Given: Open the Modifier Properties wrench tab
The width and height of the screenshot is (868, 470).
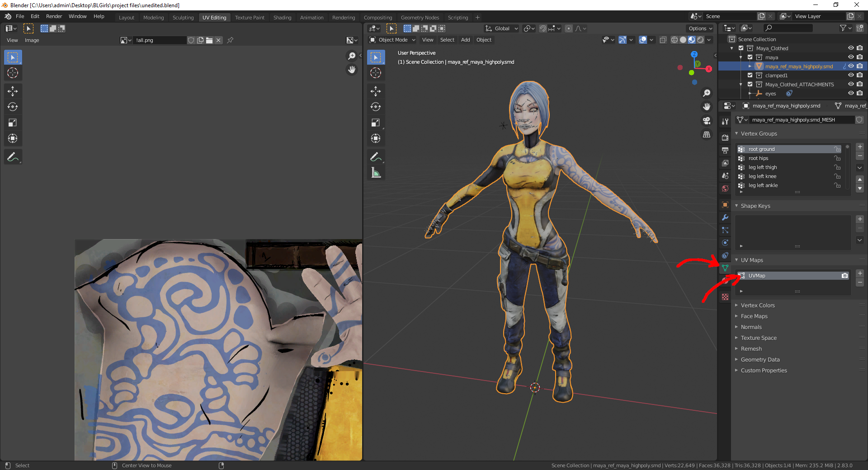Looking at the screenshot, I should point(725,217).
